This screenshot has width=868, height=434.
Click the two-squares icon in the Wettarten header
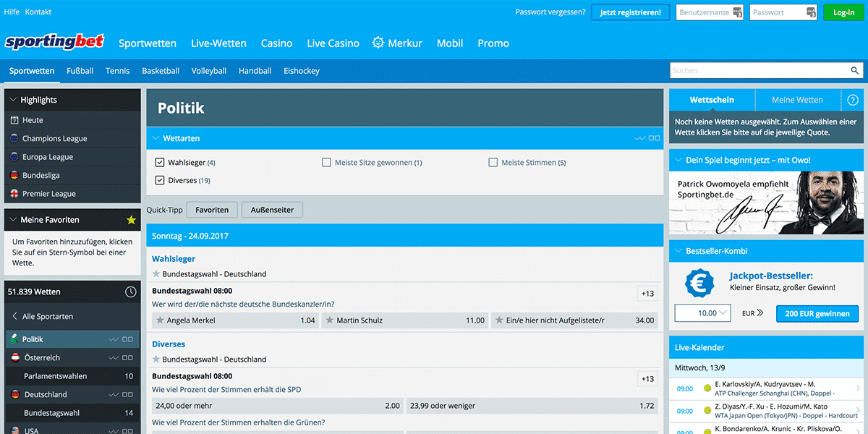[655, 138]
